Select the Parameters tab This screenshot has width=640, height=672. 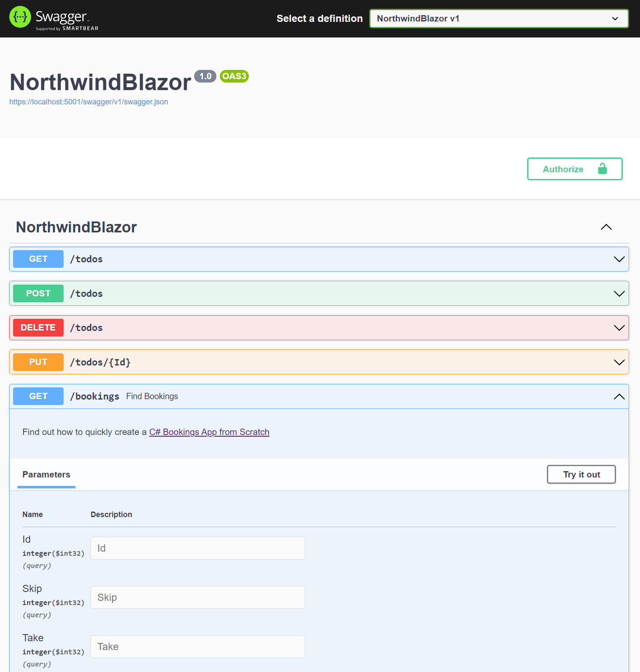[x=46, y=475]
